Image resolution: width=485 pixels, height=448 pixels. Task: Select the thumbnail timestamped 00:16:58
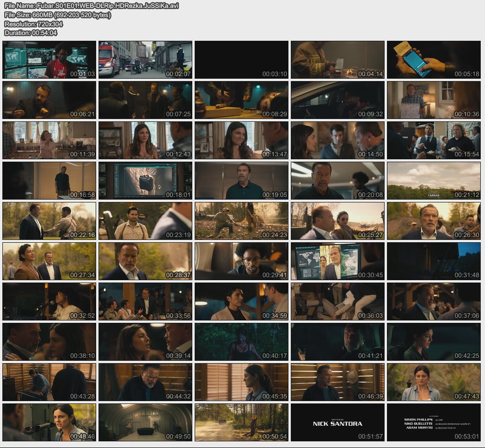point(49,181)
